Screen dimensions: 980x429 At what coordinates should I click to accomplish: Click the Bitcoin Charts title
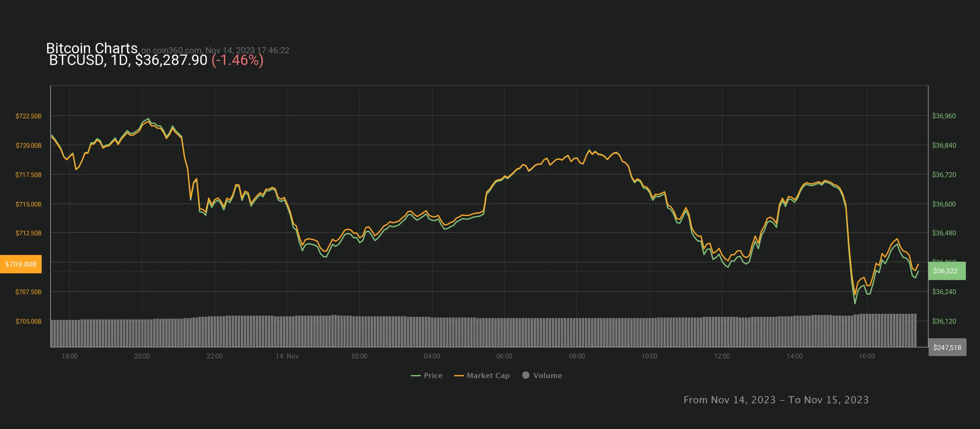tap(92, 48)
